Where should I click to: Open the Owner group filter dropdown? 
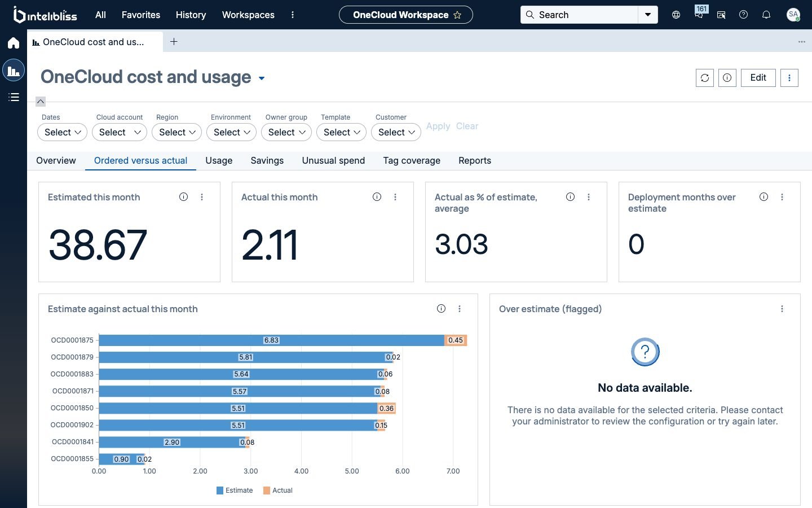286,132
